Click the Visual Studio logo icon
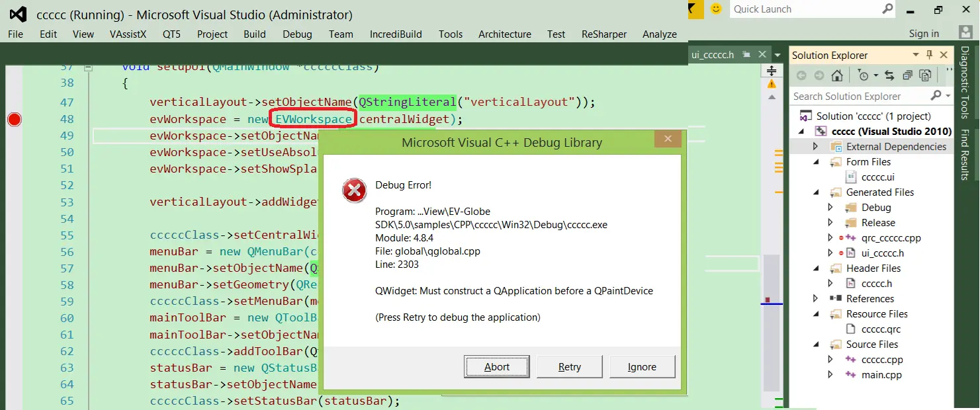 click(19, 14)
